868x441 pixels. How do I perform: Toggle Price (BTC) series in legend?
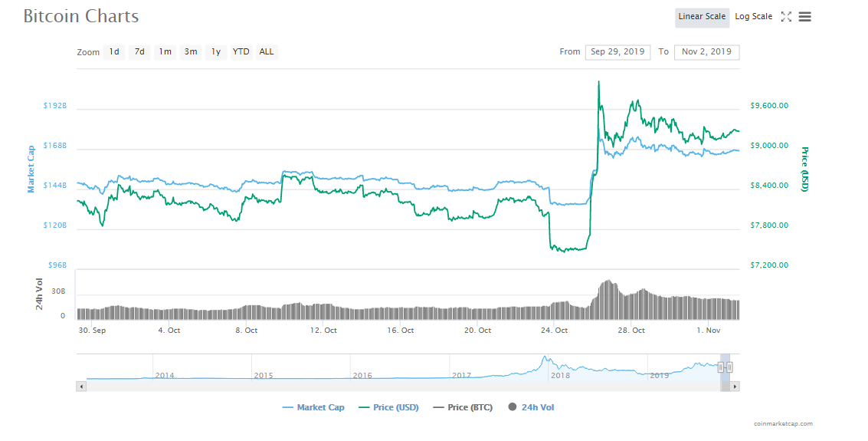pyautogui.click(x=463, y=407)
